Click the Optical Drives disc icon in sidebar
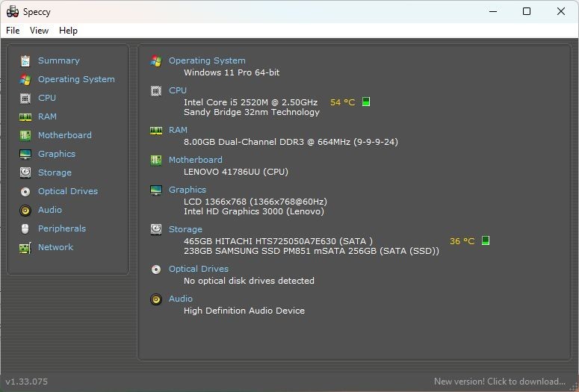Screen dimensions: 579x392 click(x=25, y=192)
